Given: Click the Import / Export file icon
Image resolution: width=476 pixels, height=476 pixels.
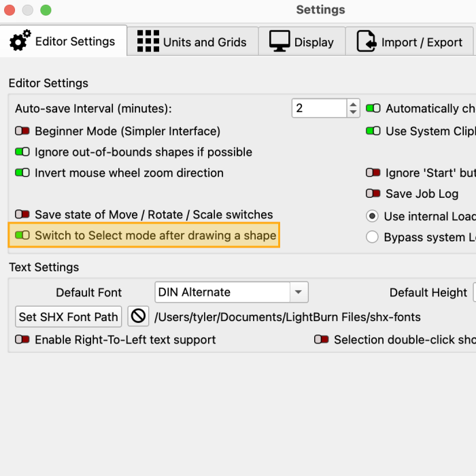Looking at the screenshot, I should [x=367, y=41].
